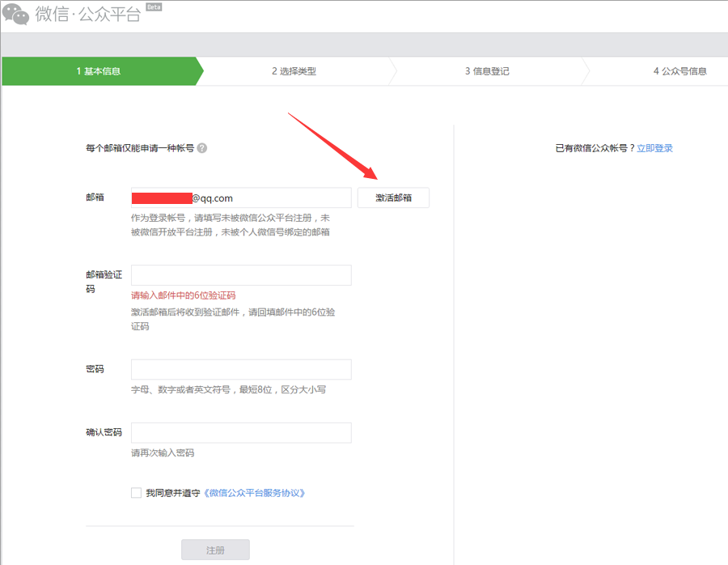Tick the 我同意并遵守 agreement checkbox
The height and width of the screenshot is (565, 728).
click(x=136, y=493)
